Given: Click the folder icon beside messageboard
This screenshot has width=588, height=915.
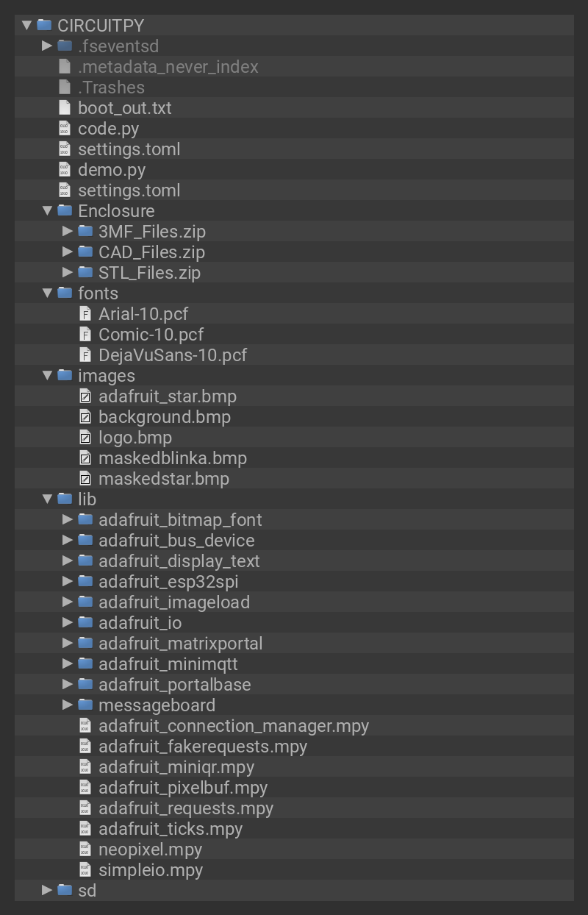Looking at the screenshot, I should [x=85, y=705].
